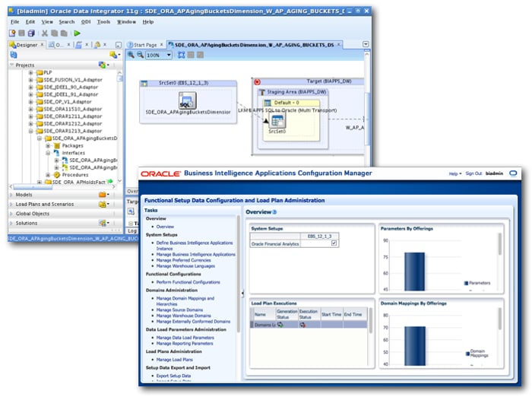Click the Oracle logo in Configuration Manager

point(160,174)
